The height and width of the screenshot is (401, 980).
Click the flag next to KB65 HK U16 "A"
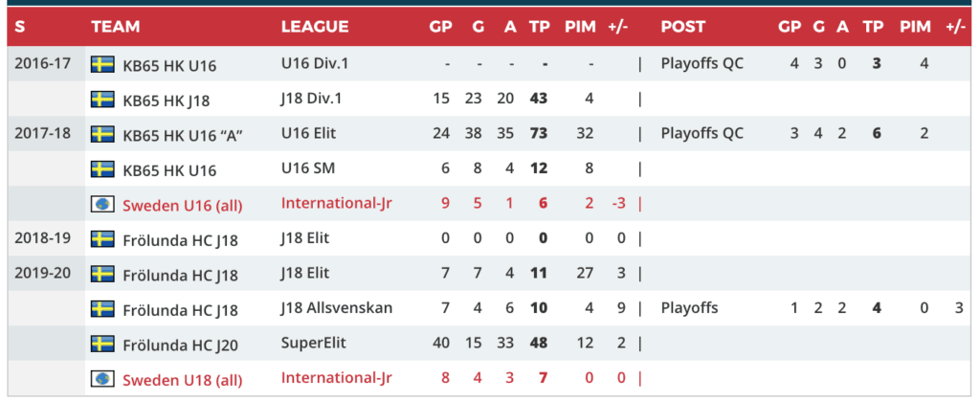point(102,134)
